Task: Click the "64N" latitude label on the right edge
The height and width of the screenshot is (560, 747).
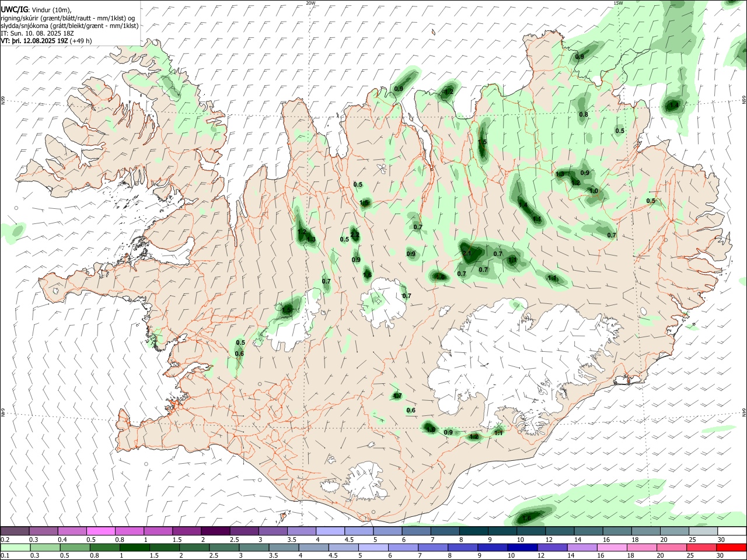Action: (744, 412)
